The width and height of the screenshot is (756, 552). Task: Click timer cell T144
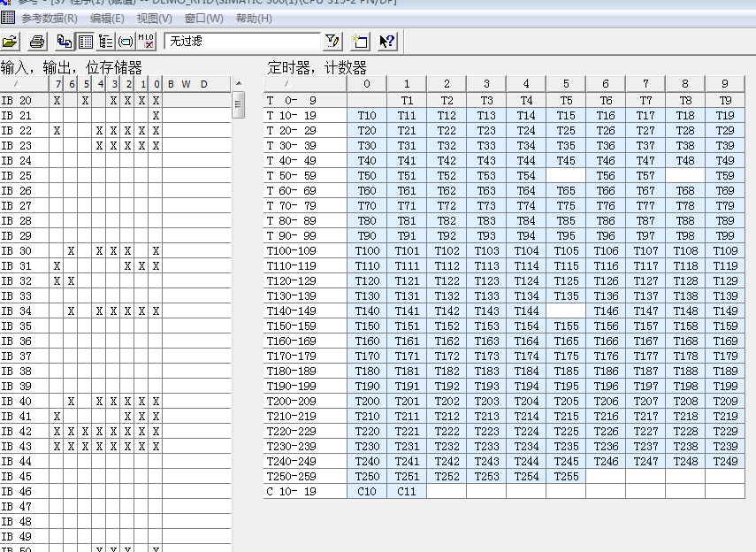(526, 311)
